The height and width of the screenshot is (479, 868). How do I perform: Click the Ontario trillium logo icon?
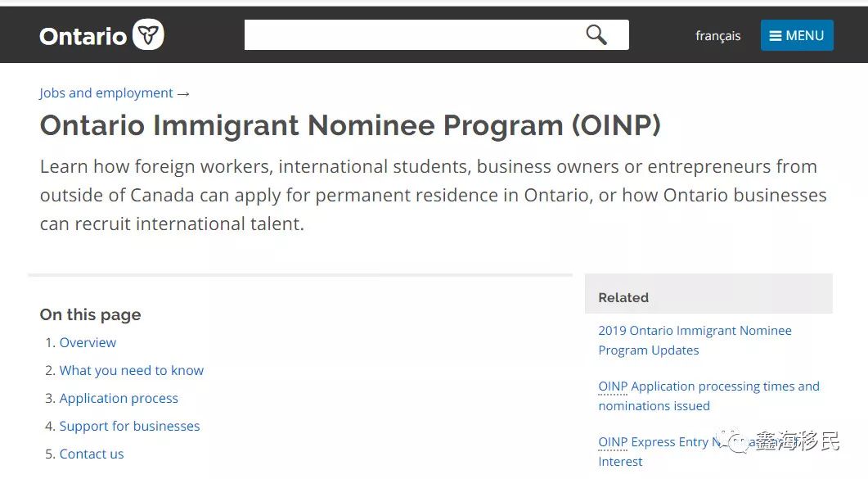(x=148, y=35)
